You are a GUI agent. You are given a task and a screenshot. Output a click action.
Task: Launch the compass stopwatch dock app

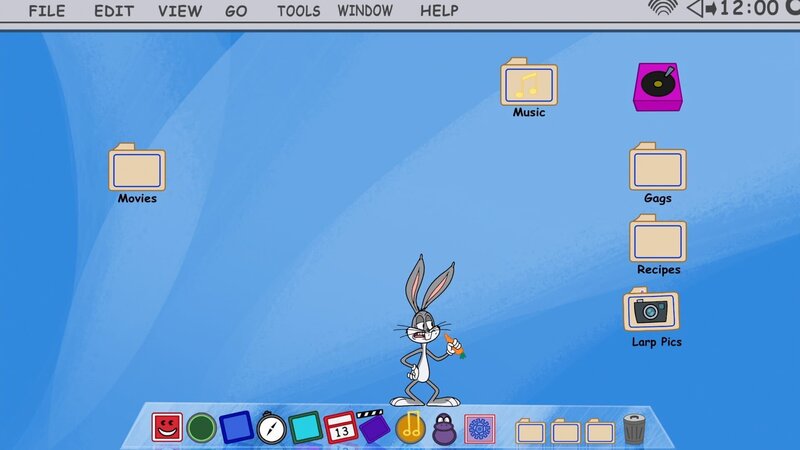[271, 428]
